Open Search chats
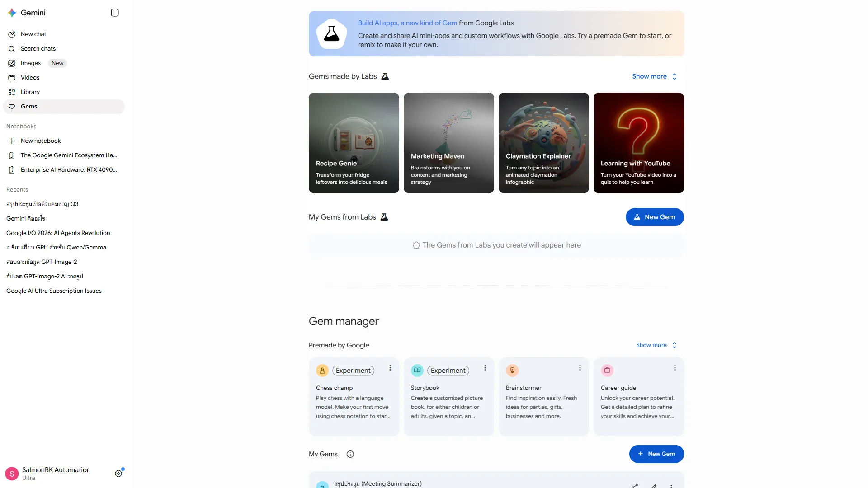This screenshot has width=868, height=488. (63, 49)
